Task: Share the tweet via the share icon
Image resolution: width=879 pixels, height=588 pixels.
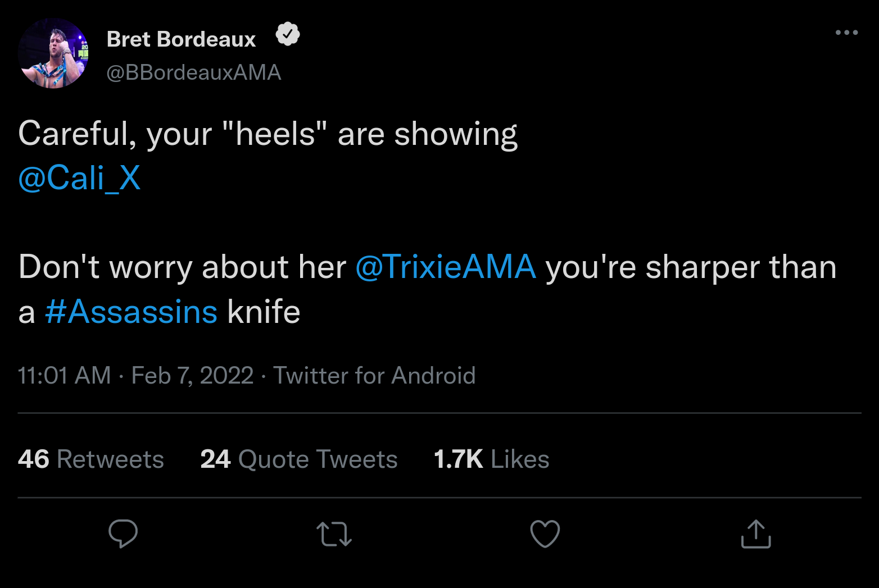Action: pos(756,534)
